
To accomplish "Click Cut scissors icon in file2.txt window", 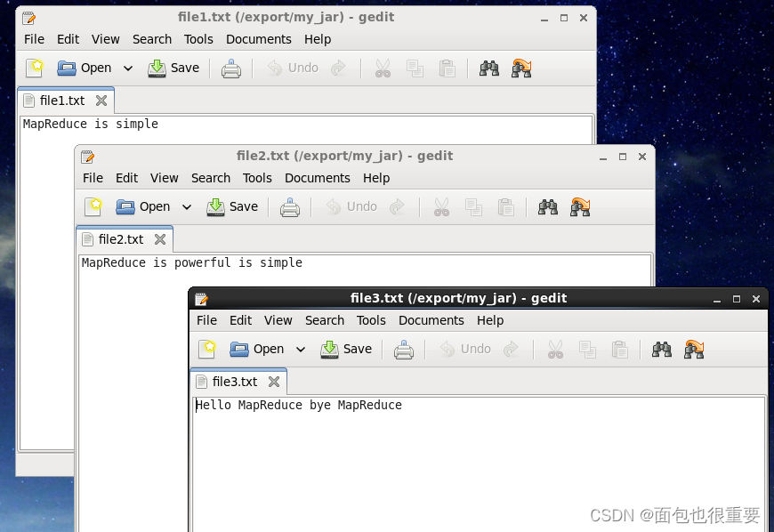I will (442, 207).
